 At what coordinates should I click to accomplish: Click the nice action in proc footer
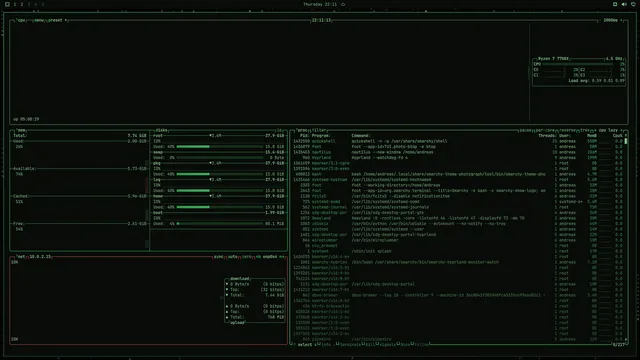click(x=405, y=344)
